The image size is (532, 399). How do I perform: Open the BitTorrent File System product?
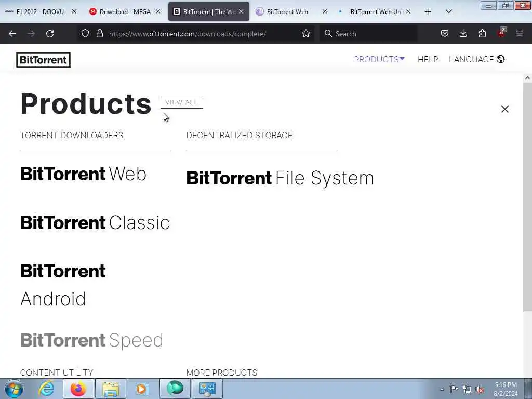pos(280,178)
